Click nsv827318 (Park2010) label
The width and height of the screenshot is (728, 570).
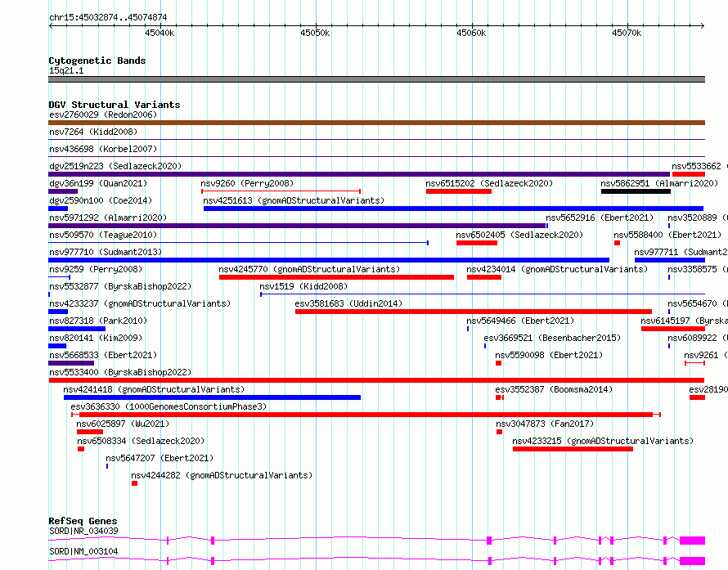[x=98, y=321]
